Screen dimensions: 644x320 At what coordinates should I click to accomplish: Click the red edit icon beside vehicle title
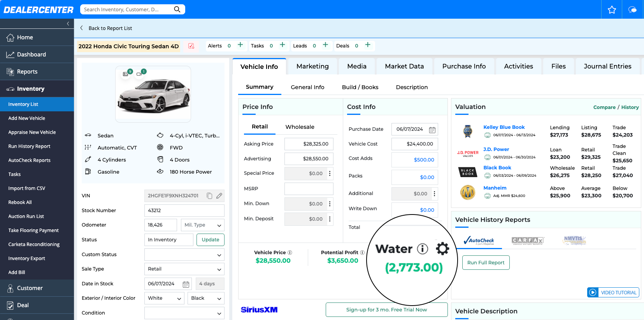[191, 46]
